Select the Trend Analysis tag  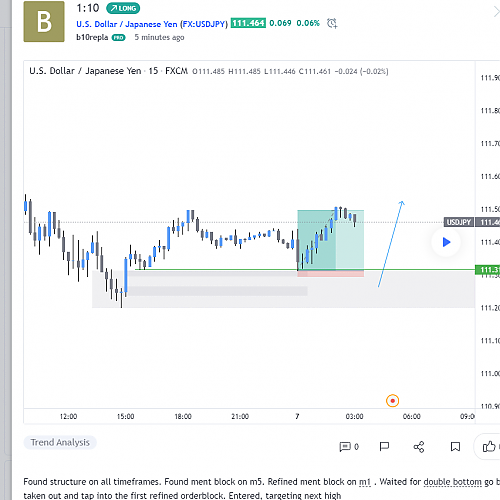click(x=60, y=442)
